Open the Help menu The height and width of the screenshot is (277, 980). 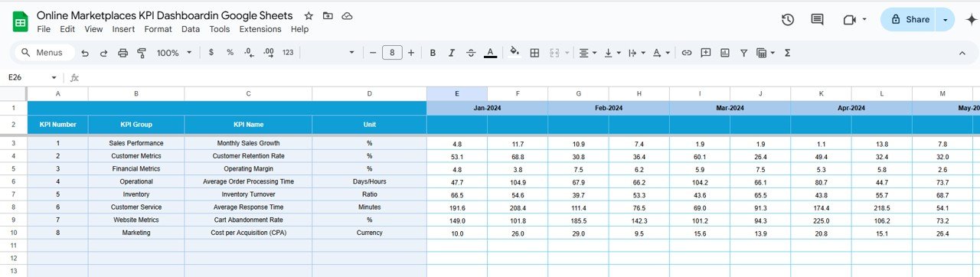pos(299,29)
